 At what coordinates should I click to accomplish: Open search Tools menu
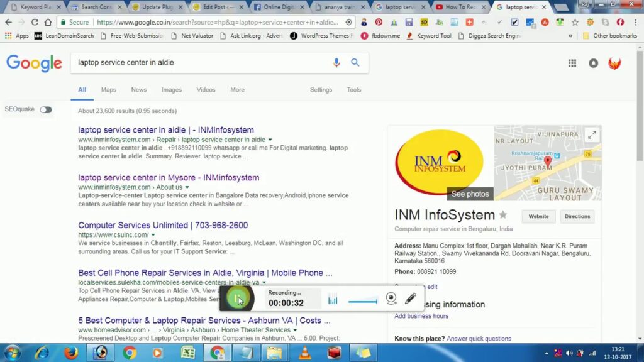353,89
